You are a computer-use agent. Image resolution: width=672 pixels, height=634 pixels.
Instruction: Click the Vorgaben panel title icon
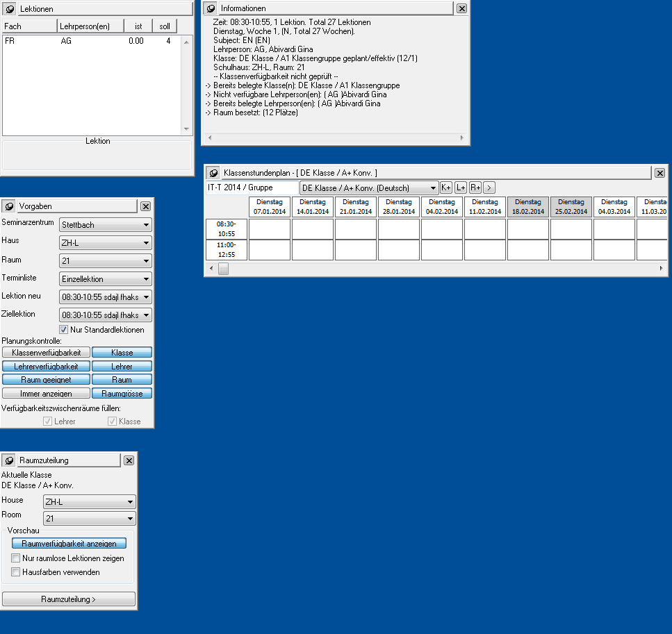coord(10,206)
